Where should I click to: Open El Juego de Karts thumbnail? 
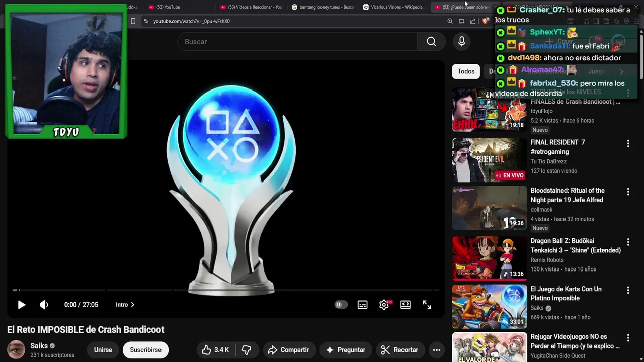click(489, 306)
